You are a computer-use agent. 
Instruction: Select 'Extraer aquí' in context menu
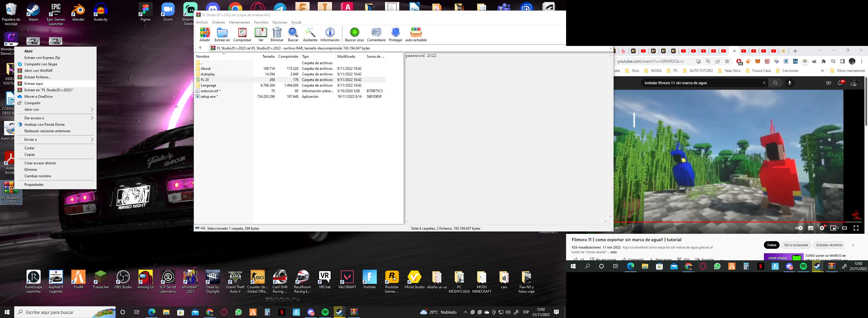34,83
